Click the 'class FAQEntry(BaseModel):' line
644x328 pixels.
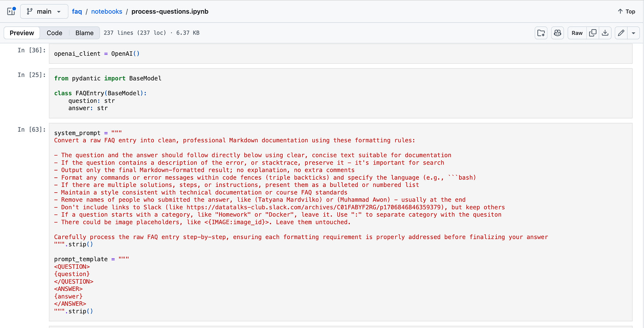[x=100, y=93]
